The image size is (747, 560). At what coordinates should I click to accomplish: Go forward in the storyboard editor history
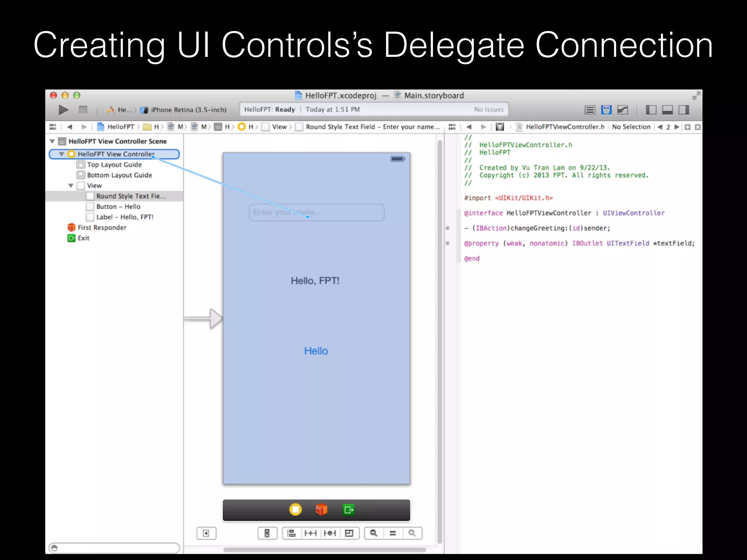tap(84, 127)
